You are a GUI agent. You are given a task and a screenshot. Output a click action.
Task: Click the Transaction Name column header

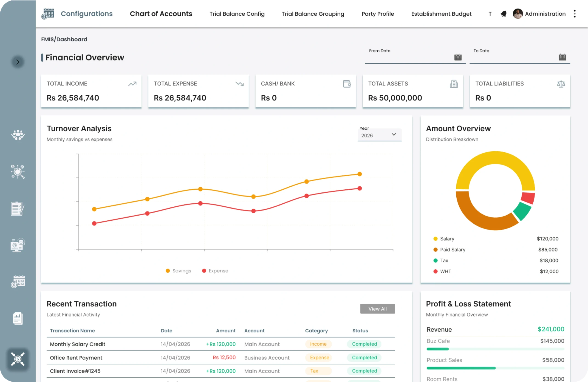pos(72,331)
